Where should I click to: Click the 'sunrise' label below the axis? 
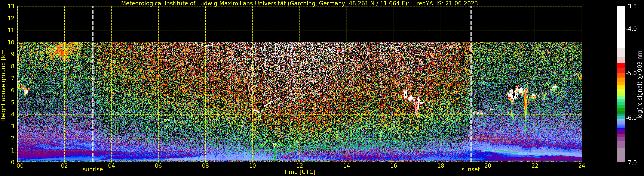[x=93, y=170]
